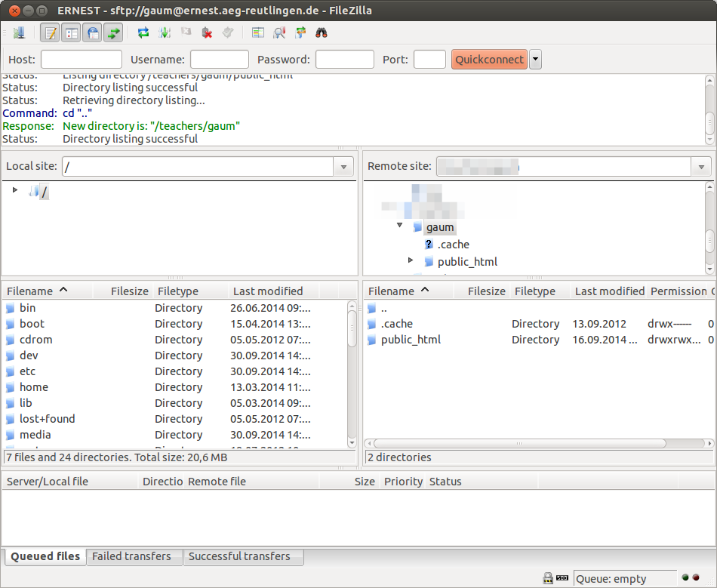
Task: Open the directory comparison tool
Action: coord(257,32)
